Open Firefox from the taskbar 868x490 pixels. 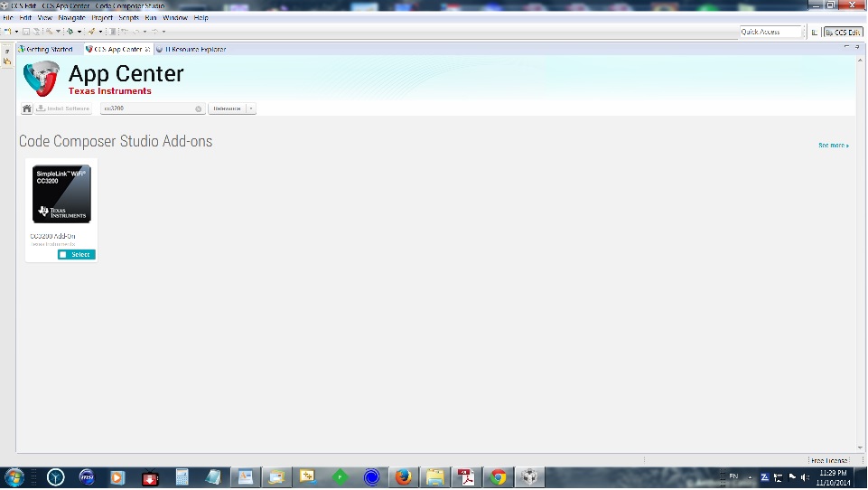pos(403,477)
